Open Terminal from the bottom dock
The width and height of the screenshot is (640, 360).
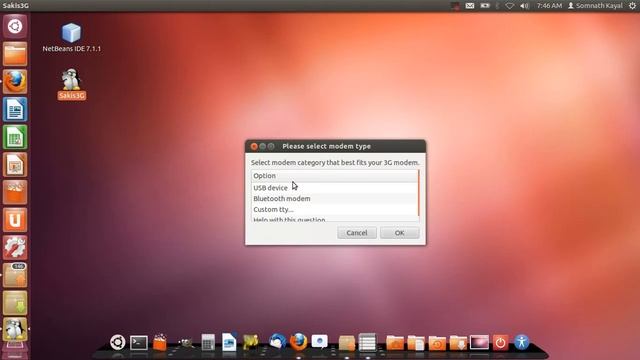click(139, 342)
